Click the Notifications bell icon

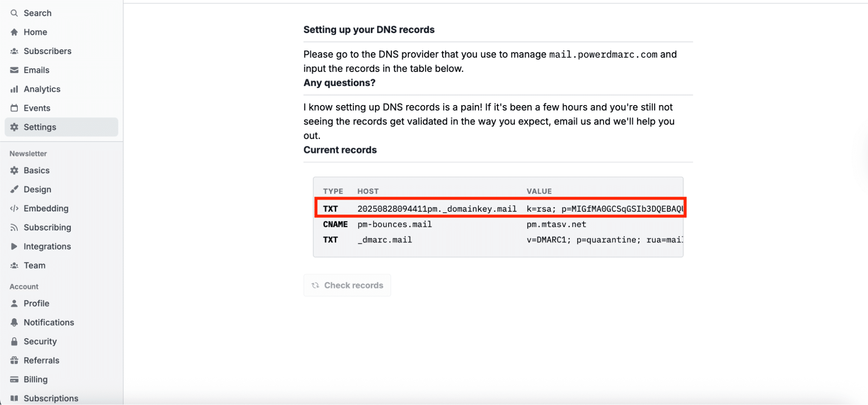coord(14,323)
